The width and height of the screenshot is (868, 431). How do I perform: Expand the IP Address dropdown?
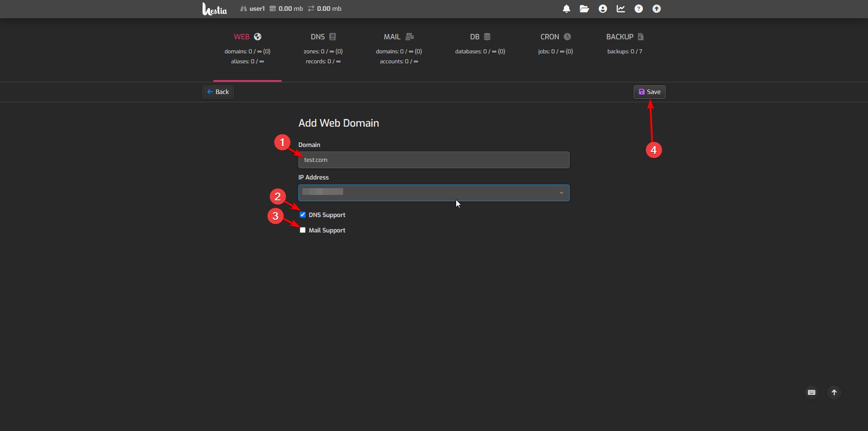pos(434,193)
